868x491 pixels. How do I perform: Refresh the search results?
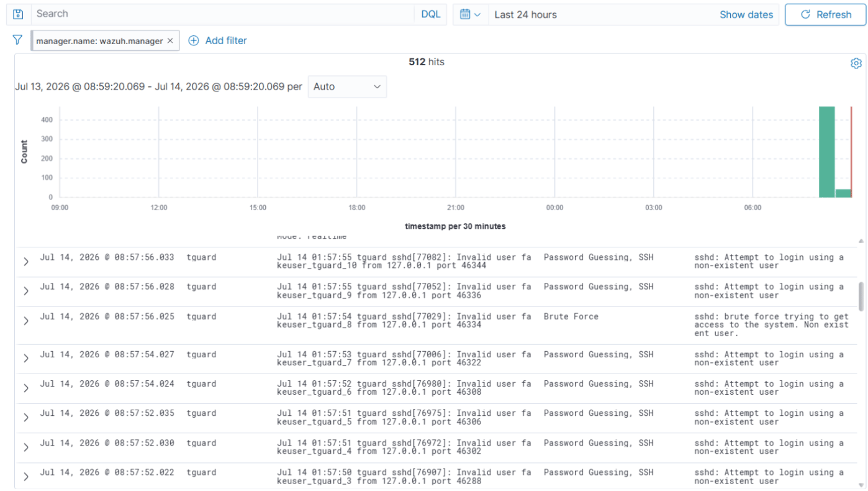pos(825,14)
